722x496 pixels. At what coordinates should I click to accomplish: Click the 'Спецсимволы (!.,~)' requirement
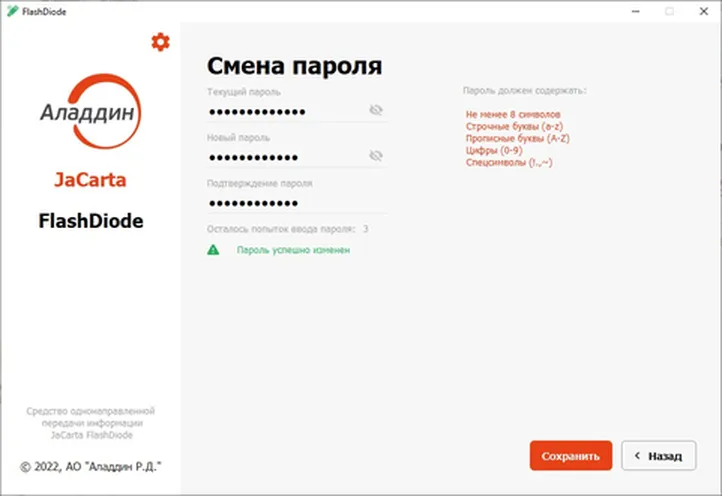509,162
